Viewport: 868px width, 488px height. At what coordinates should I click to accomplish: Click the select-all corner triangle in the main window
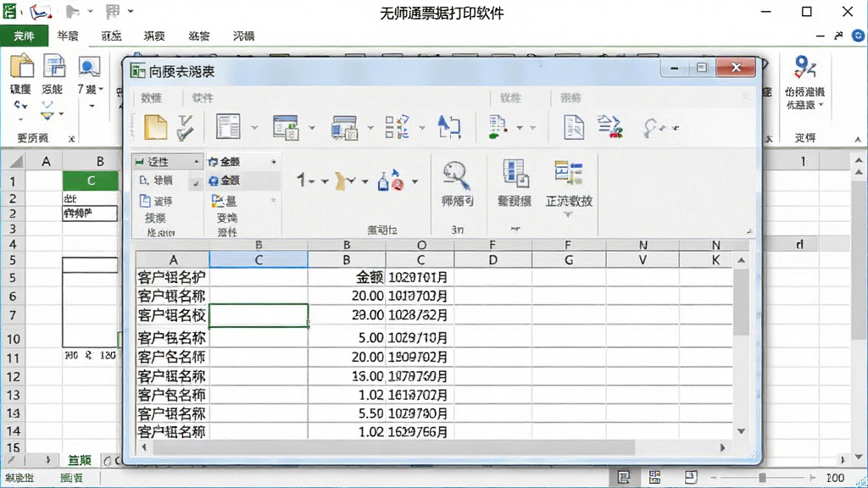click(15, 162)
